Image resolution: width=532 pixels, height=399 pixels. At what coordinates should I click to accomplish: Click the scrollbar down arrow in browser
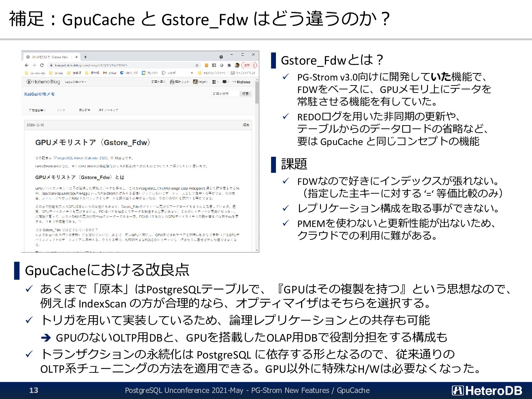(257, 250)
